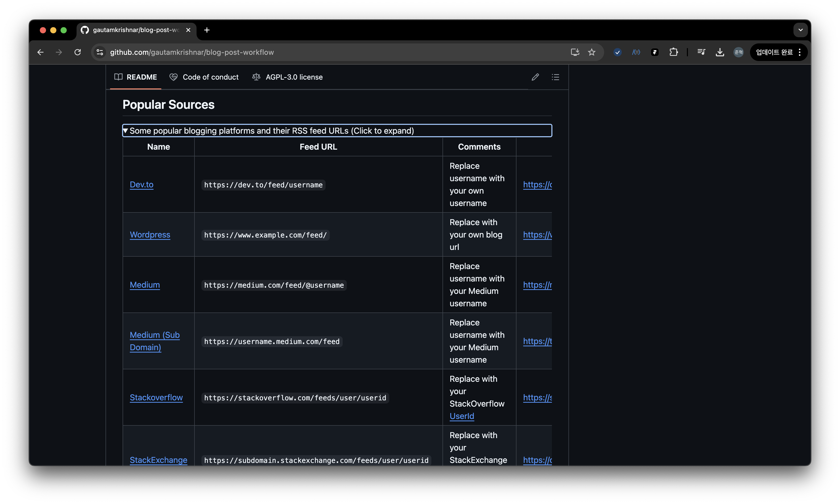
Task: Open the Stackoverflow link
Action: tap(156, 397)
